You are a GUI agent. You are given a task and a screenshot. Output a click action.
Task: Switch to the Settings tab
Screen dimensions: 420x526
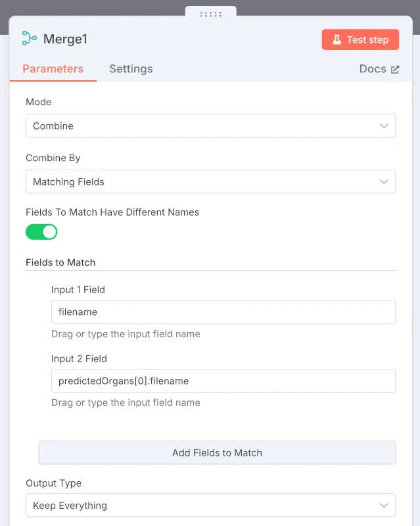pyautogui.click(x=131, y=68)
